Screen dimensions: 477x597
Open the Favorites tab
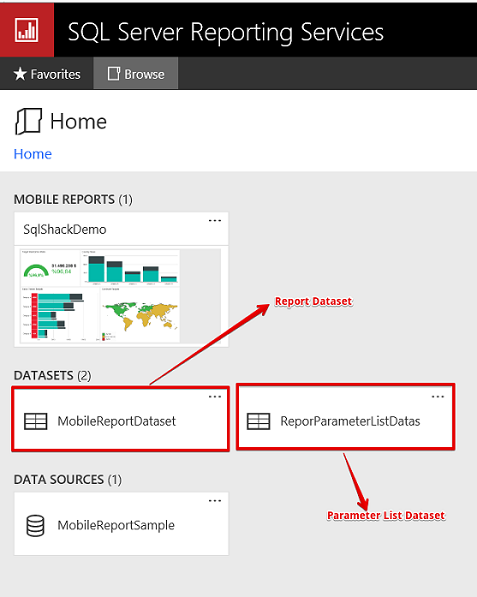(47, 74)
